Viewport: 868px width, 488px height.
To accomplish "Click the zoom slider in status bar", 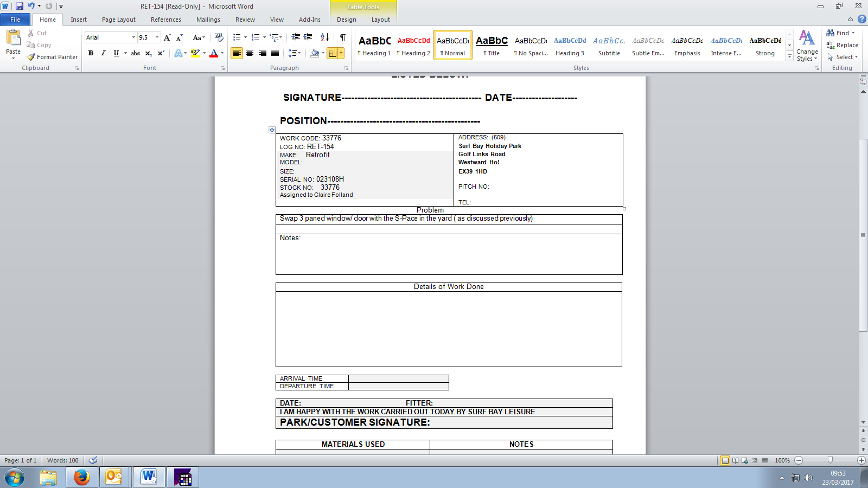I will coord(829,460).
